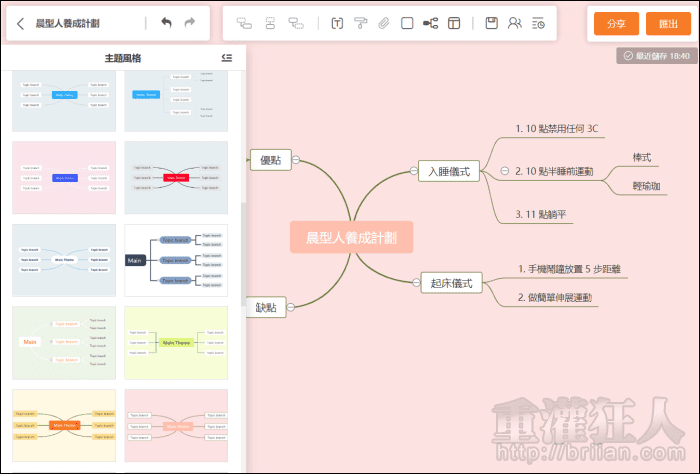Click the 分享 share button
The height and width of the screenshot is (474, 700).
(615, 23)
